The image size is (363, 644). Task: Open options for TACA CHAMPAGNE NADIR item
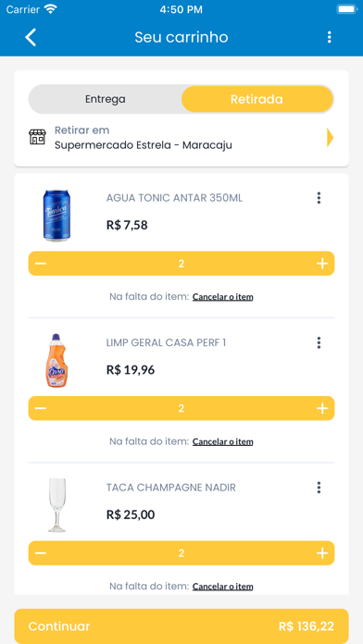[x=319, y=488]
